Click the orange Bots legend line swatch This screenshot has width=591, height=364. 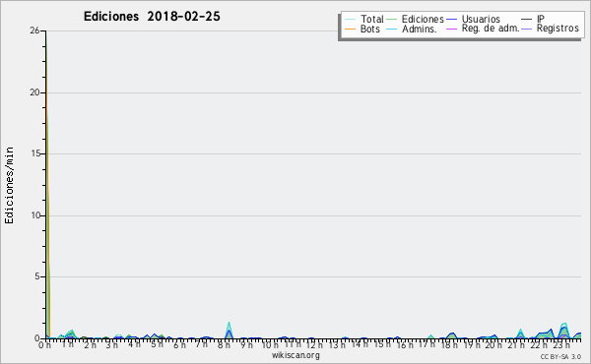pos(350,29)
